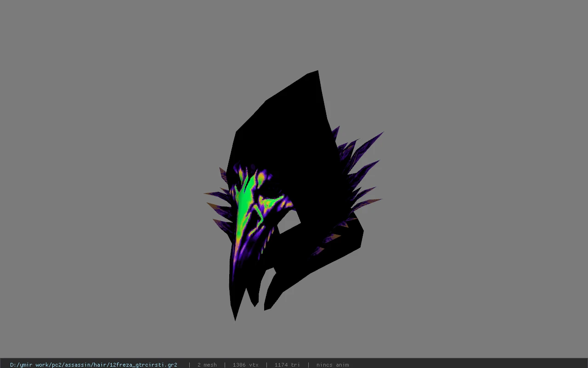The width and height of the screenshot is (588, 368).
Task: Click the file path 12freza_gtrcirsti.gr2 in status bar
Action: click(94, 365)
